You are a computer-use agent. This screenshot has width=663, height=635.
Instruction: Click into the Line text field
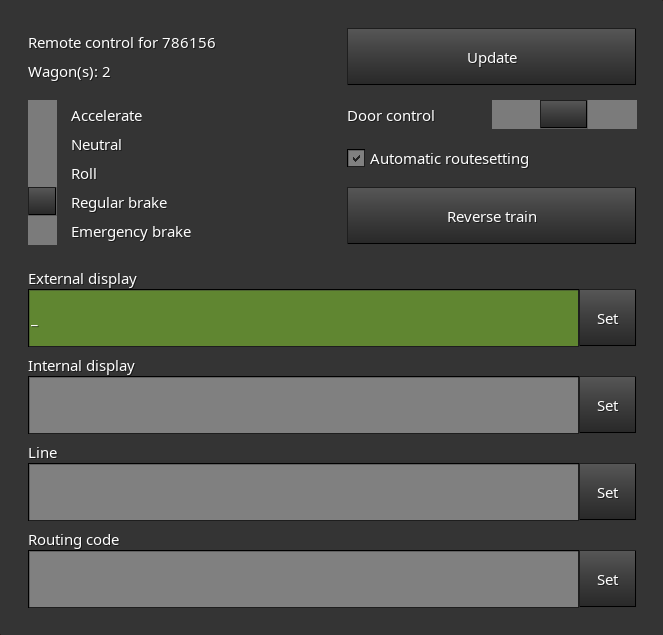[303, 493]
